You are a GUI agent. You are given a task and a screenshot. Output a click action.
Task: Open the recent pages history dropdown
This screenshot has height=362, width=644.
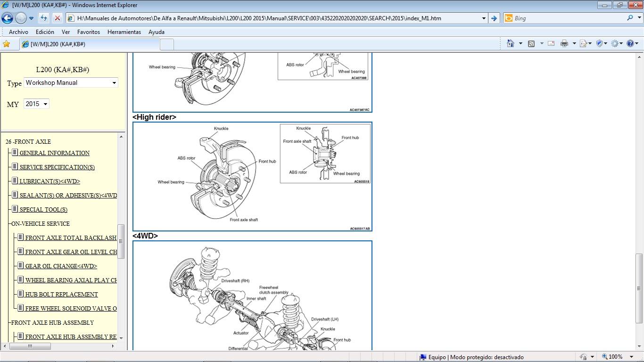pyautogui.click(x=31, y=18)
